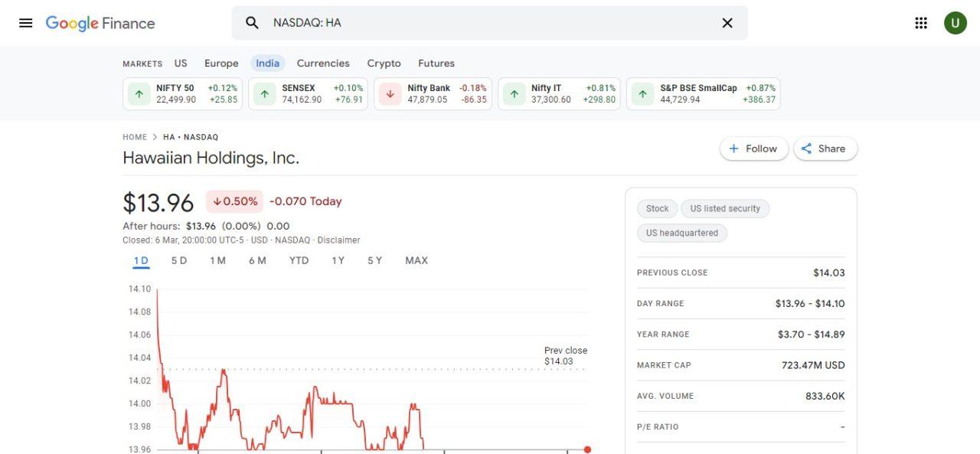Viewport: 980px width, 454px height.
Task: Click the HA • NASDAQ breadcrumb text
Action: point(191,137)
